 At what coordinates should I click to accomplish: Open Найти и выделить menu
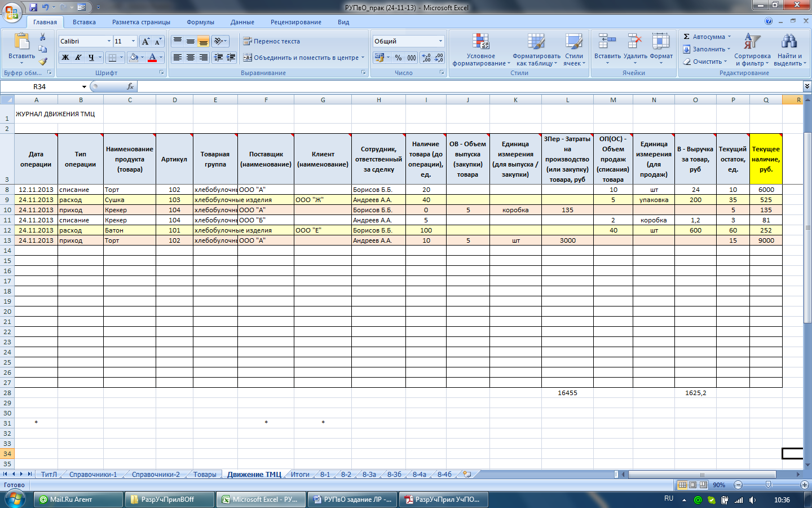tap(789, 50)
